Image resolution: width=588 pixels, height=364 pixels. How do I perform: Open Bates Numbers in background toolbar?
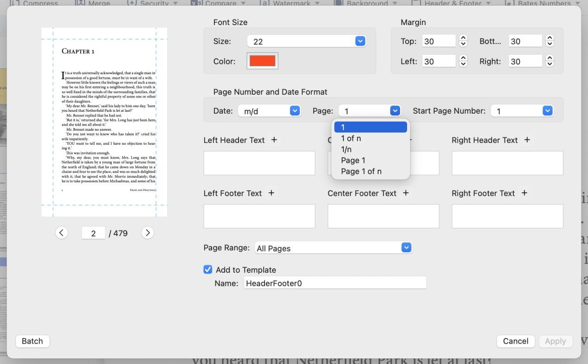point(543,3)
